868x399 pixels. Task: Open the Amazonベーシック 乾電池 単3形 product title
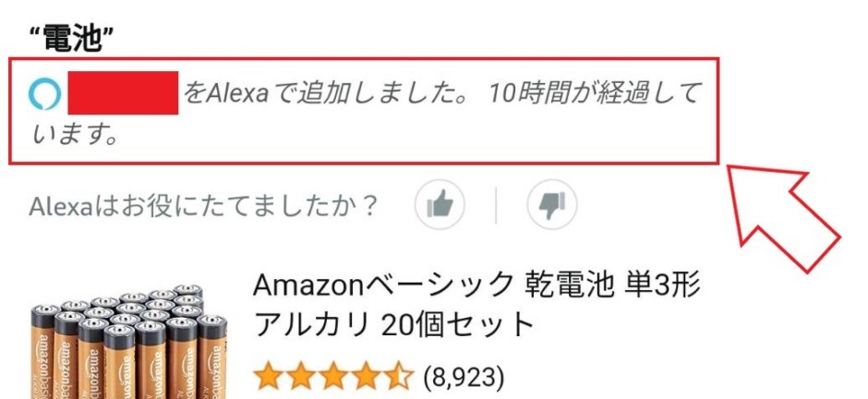pos(476,285)
